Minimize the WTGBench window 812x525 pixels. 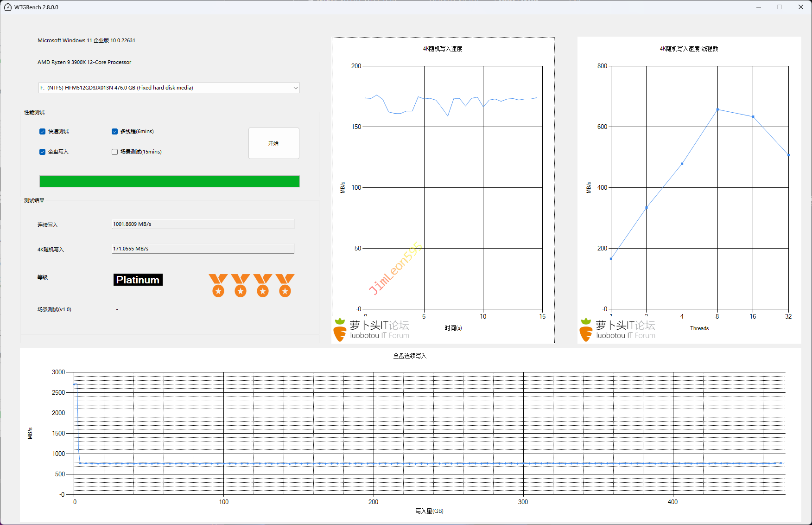(x=759, y=7)
